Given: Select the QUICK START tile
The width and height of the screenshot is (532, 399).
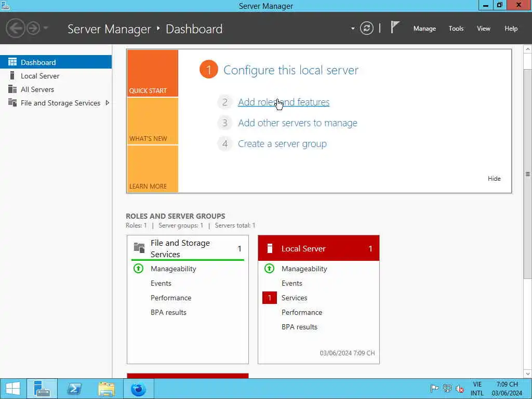Looking at the screenshot, I should (152, 73).
